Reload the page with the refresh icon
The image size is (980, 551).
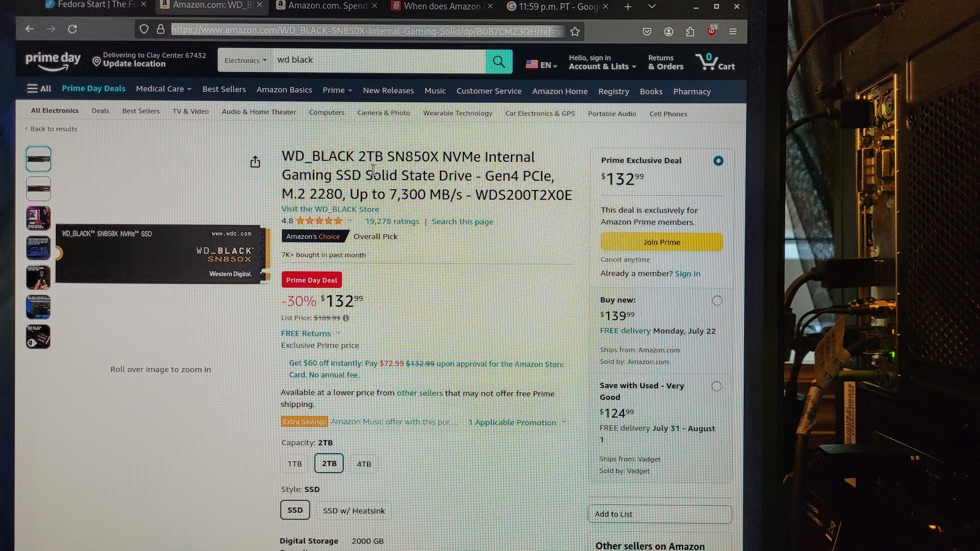click(72, 29)
